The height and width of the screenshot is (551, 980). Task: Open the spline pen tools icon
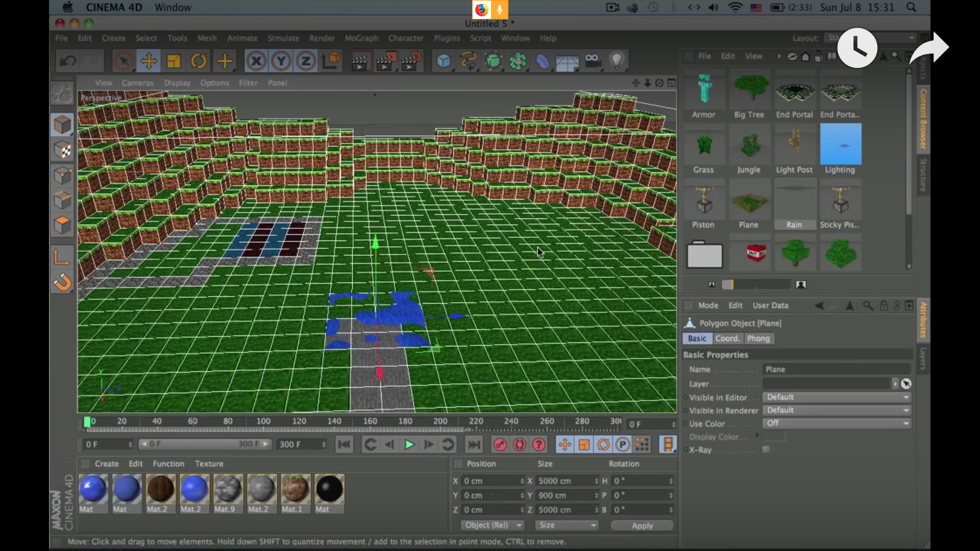coord(469,61)
